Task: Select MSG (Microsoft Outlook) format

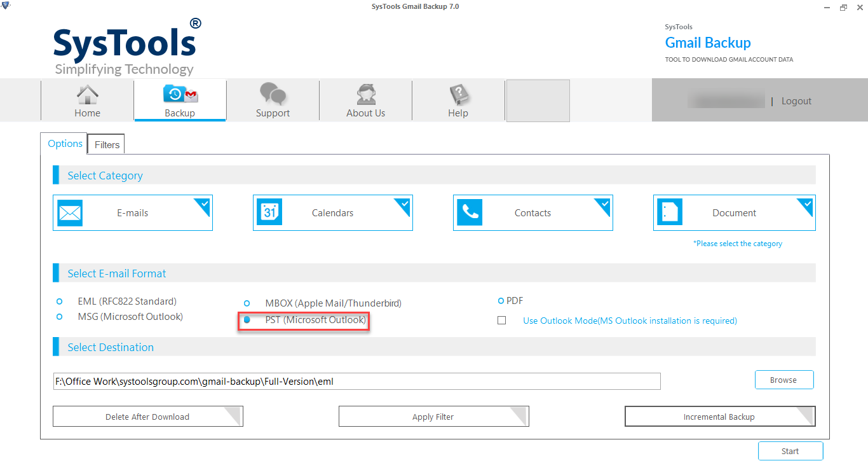Action: [60, 317]
